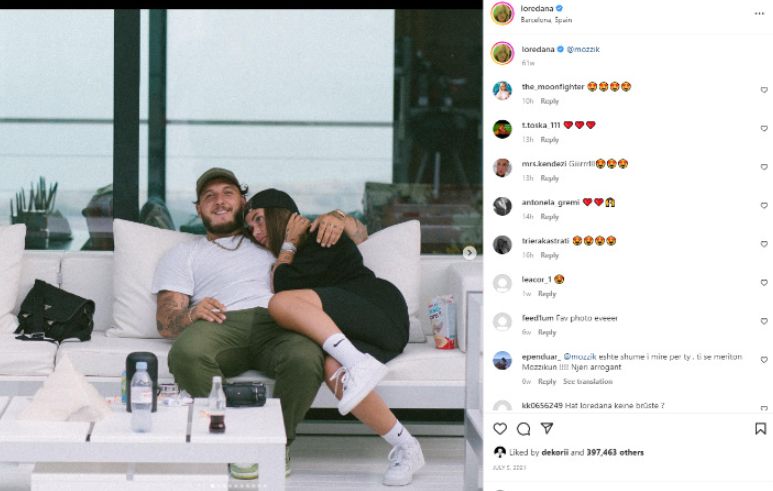Open dekorii profile from likes
Viewport: 773px width, 491px height.
click(555, 452)
